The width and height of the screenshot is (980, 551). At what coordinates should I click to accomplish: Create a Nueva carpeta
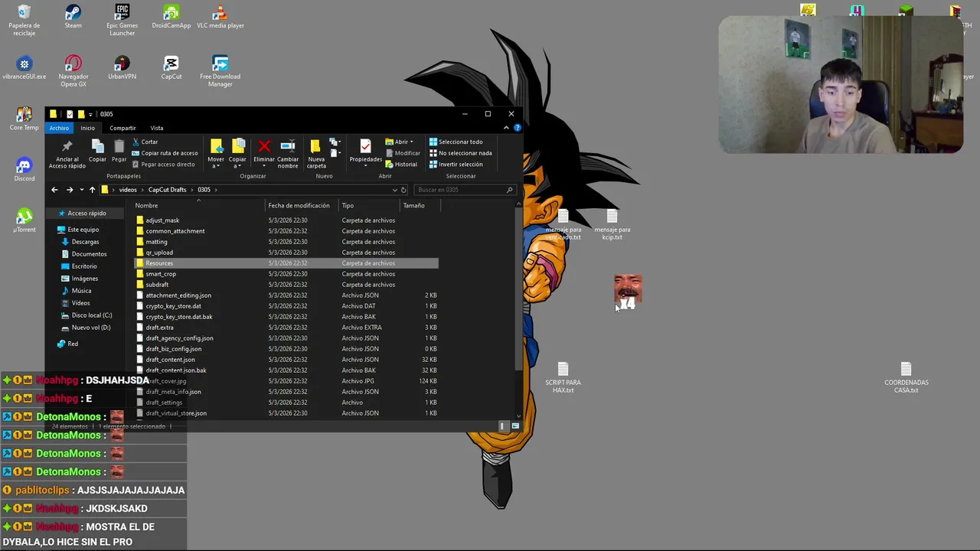tap(316, 153)
